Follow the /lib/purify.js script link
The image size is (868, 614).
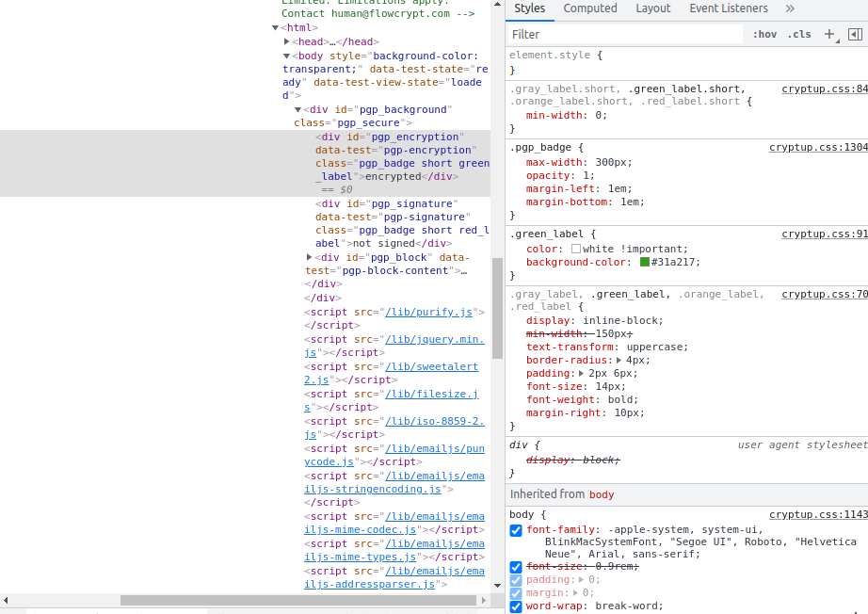tap(429, 313)
